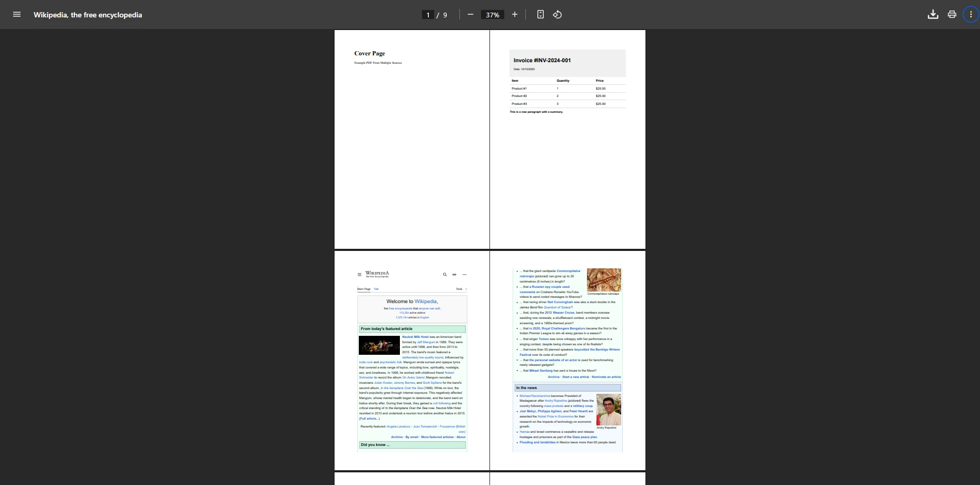Click the page number input field
Screen dimensions: 980x485
click(428, 14)
